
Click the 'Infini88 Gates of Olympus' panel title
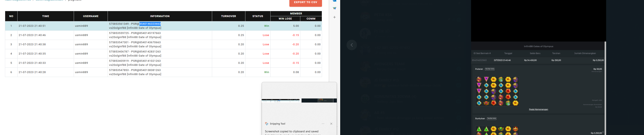pyautogui.click(x=538, y=46)
